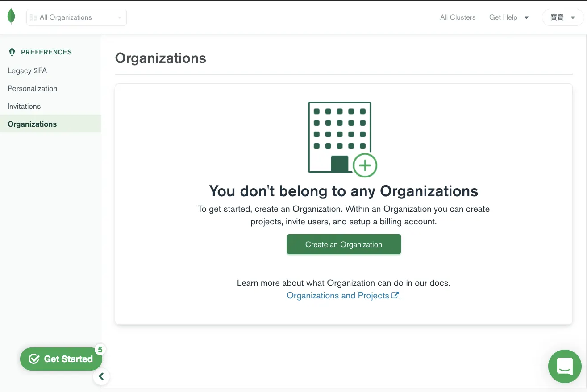The image size is (587, 392).
Task: Open the All Organizations dropdown
Action: (76, 17)
